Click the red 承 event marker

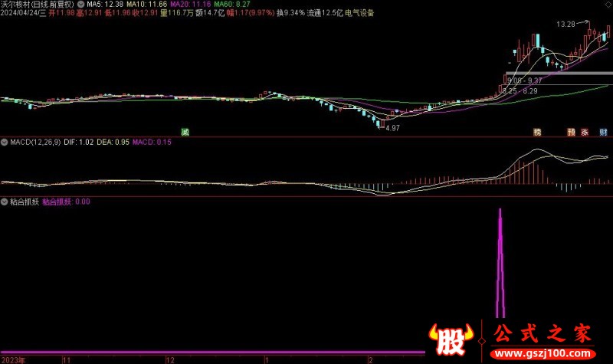pos(585,133)
